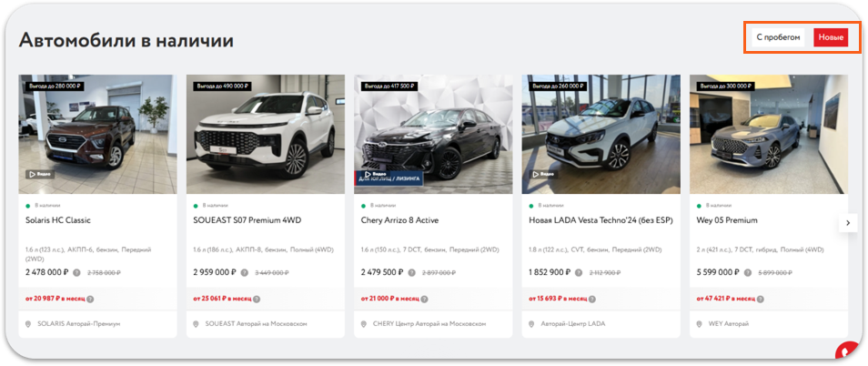Click info icon after от 20 987 ₽ в месяц

pyautogui.click(x=90, y=299)
